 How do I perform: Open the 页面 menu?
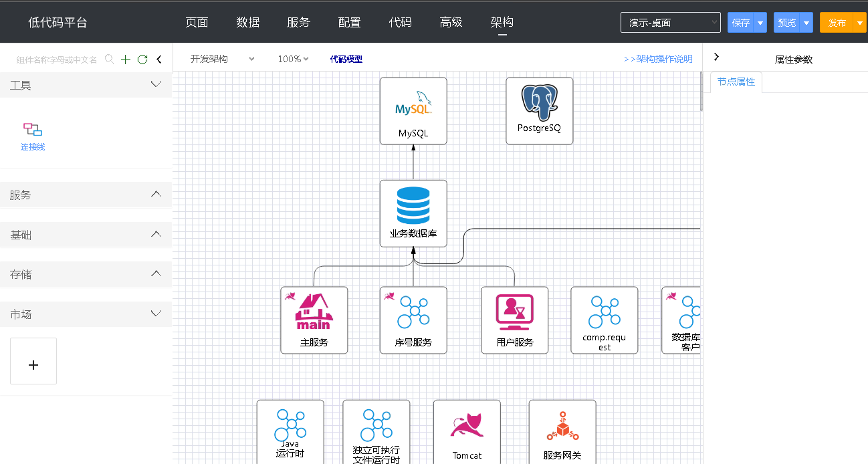click(197, 22)
